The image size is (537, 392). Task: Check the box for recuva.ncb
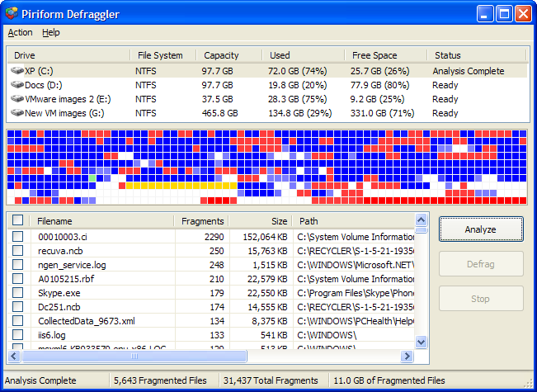tap(18, 251)
